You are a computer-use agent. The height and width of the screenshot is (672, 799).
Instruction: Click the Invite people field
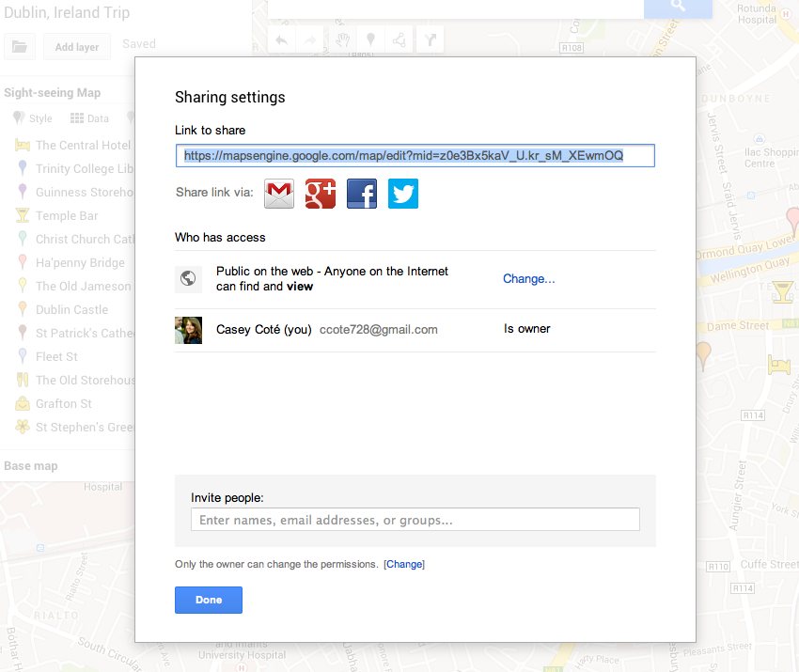(415, 519)
